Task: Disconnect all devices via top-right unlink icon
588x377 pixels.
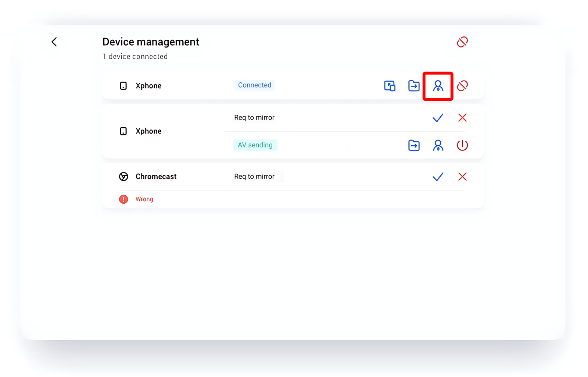Action: [x=462, y=42]
